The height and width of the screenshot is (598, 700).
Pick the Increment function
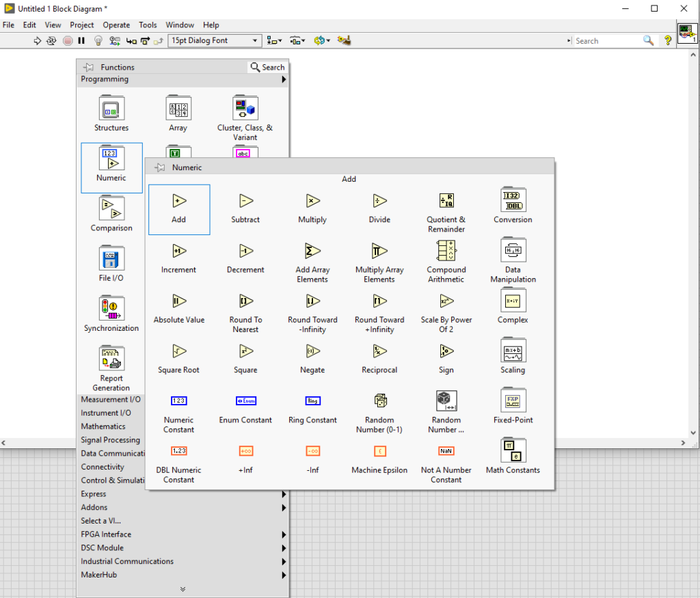[x=178, y=259]
